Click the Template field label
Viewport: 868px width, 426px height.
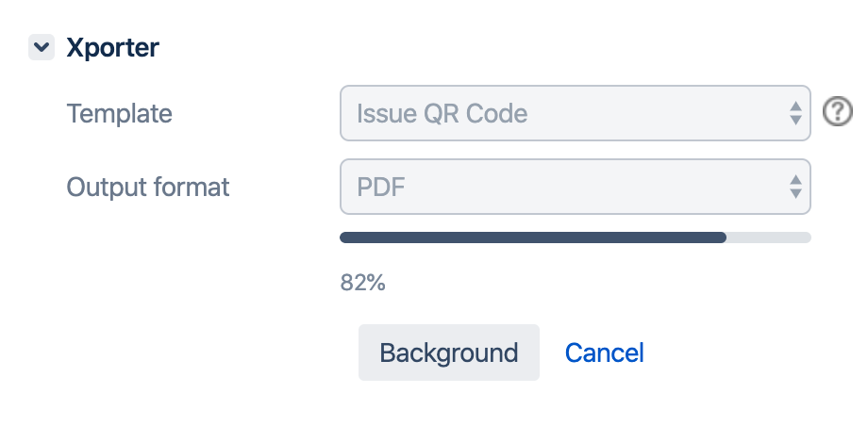(119, 114)
